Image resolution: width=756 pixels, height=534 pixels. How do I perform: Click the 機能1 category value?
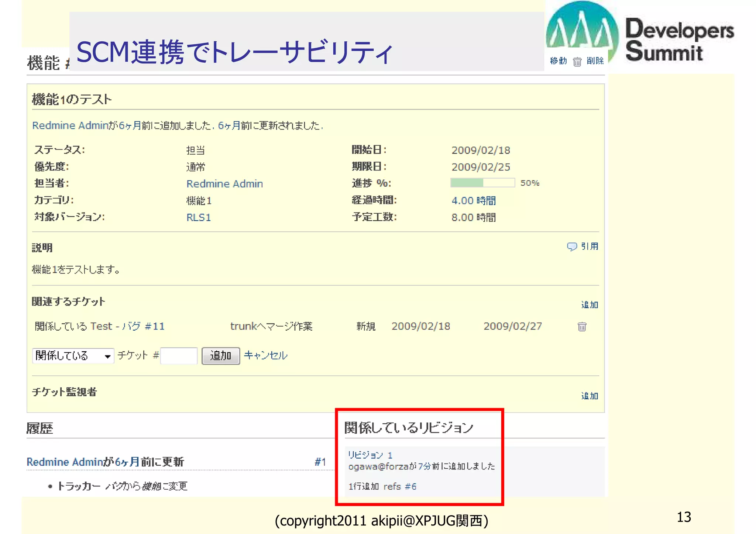[x=199, y=201]
